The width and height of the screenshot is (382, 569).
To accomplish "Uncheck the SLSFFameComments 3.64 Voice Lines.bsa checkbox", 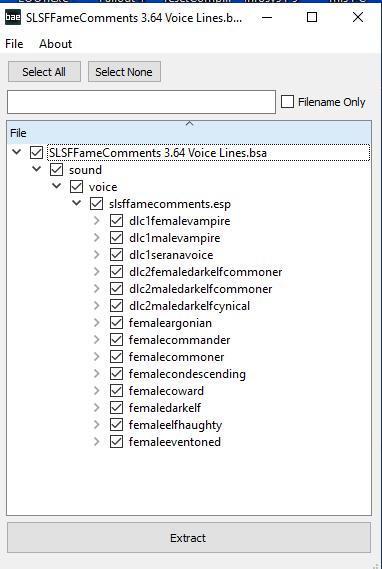I will click(x=36, y=153).
